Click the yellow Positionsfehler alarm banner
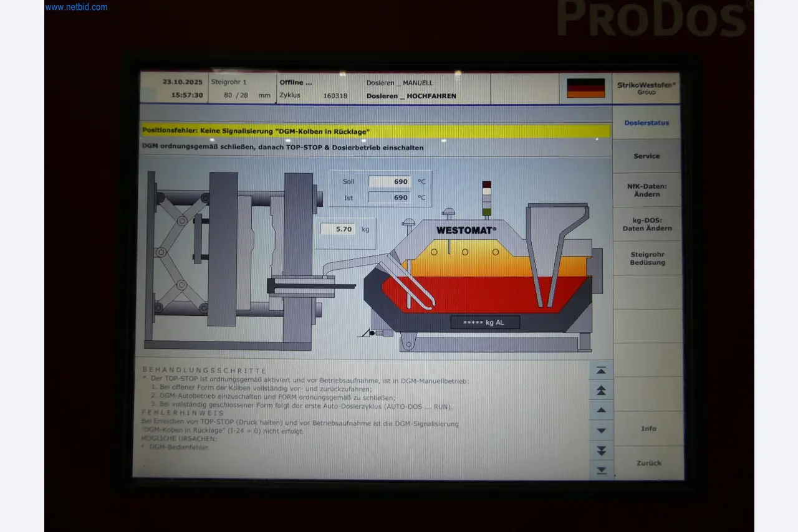The width and height of the screenshot is (798, 532). [375, 131]
